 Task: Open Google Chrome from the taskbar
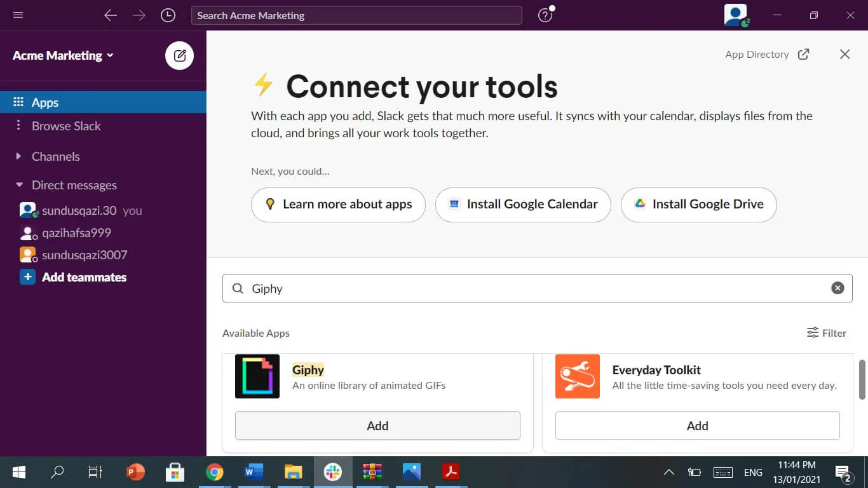point(214,472)
